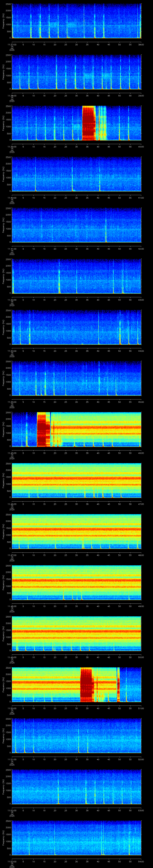Click the '40:00' end time label
153x868 pixels.
pyautogui.click(x=141, y=146)
